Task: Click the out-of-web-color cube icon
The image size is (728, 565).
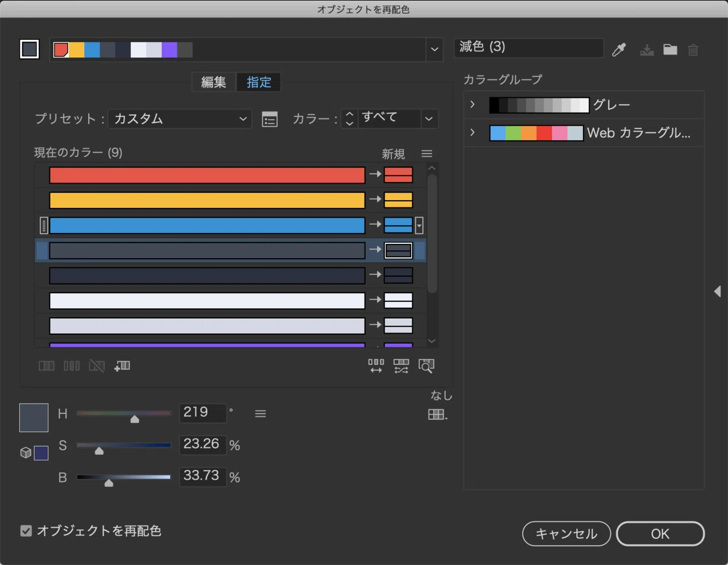Action: click(x=26, y=452)
